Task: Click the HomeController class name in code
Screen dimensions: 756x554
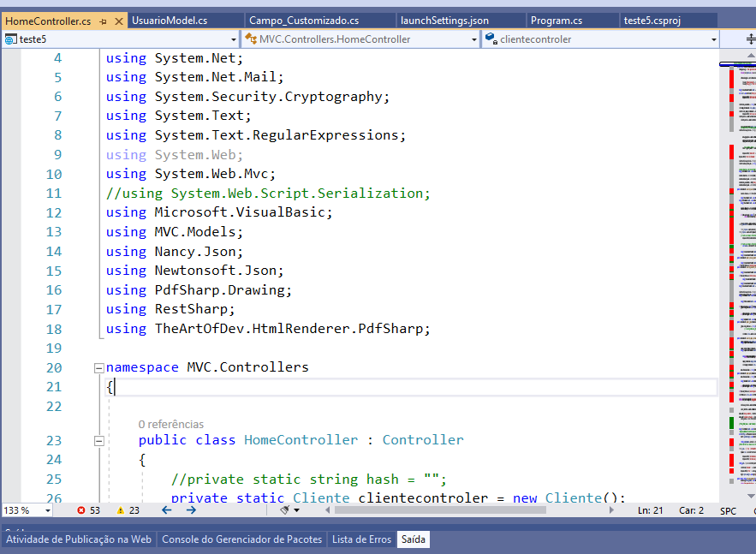Action: tap(301, 440)
